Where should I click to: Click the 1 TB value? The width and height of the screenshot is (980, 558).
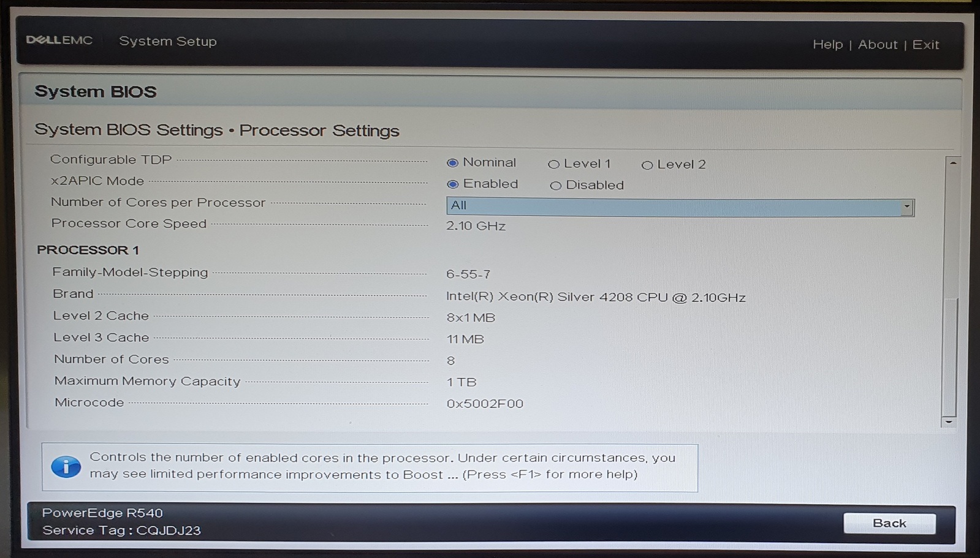462,382
